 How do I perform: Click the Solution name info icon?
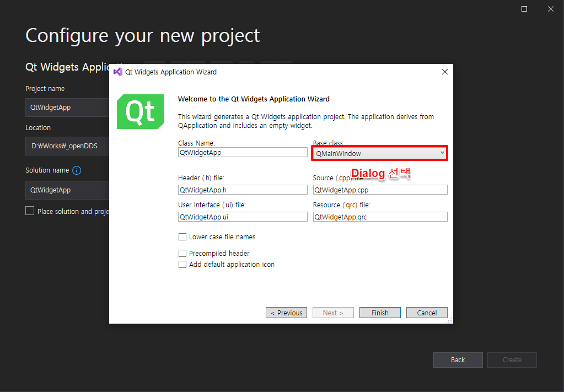pos(77,170)
